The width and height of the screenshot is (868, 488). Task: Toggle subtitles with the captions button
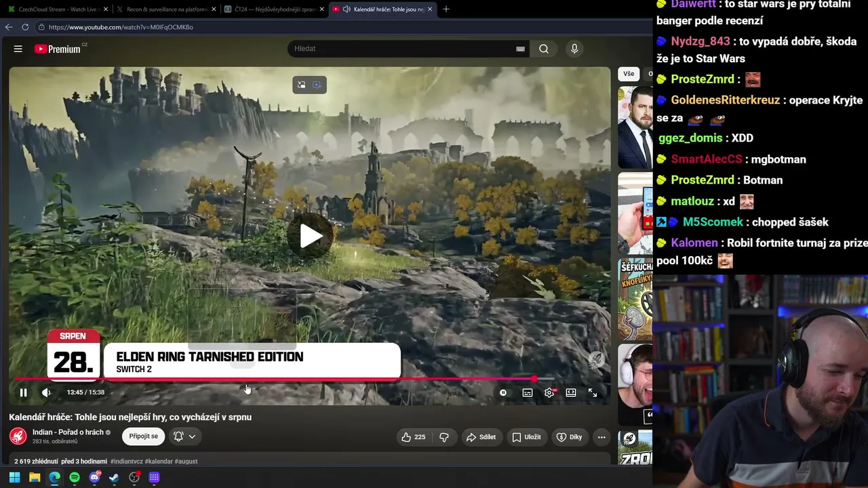527,392
